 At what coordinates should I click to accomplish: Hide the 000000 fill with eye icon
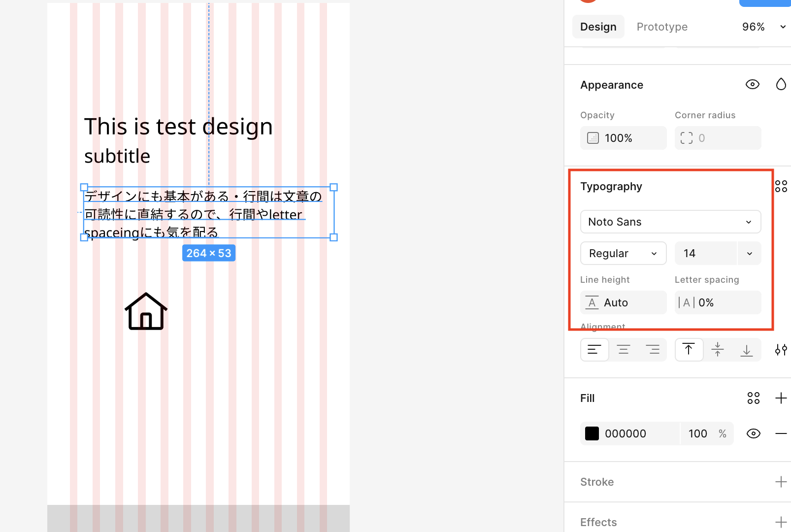pos(753,433)
